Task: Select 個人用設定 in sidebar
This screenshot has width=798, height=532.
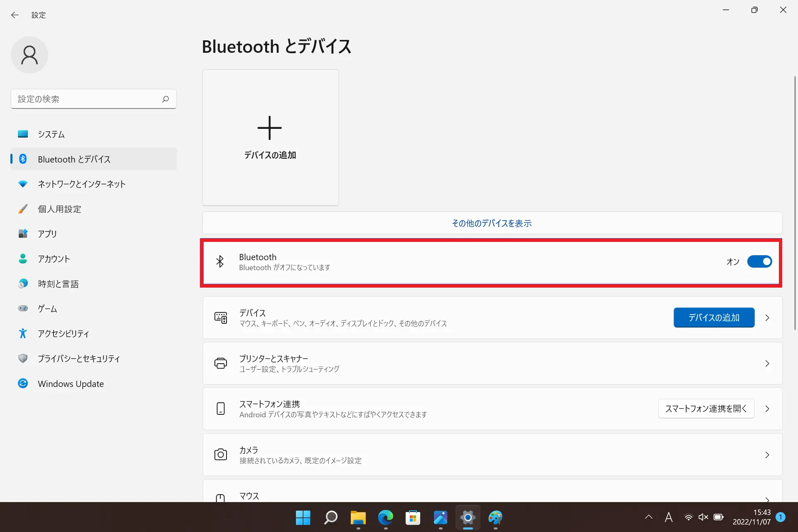Action: point(59,209)
